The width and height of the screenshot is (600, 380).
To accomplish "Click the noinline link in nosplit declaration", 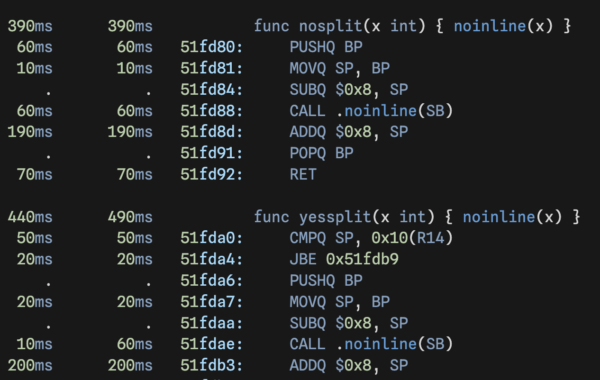I will [x=489, y=26].
